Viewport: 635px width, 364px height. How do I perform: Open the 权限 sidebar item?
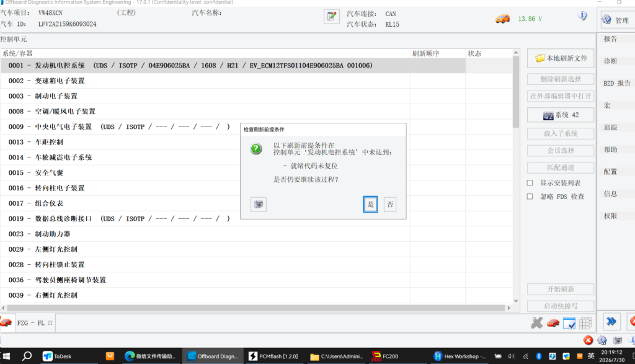[x=610, y=216]
